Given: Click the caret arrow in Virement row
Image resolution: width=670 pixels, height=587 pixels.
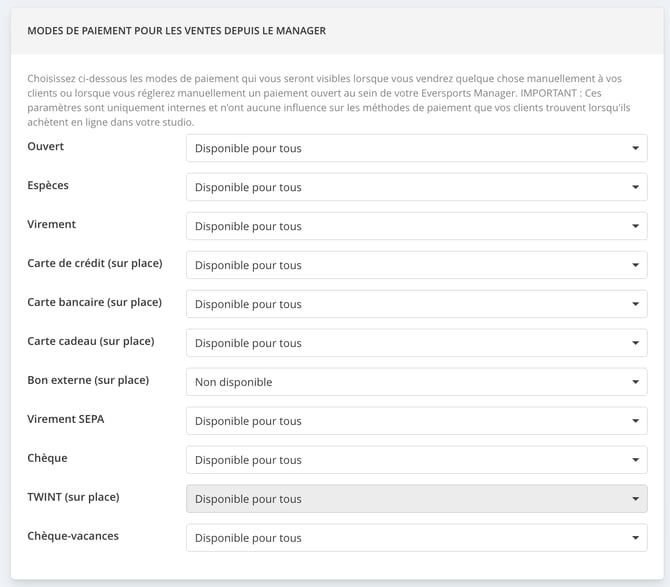Looking at the screenshot, I should pyautogui.click(x=635, y=226).
